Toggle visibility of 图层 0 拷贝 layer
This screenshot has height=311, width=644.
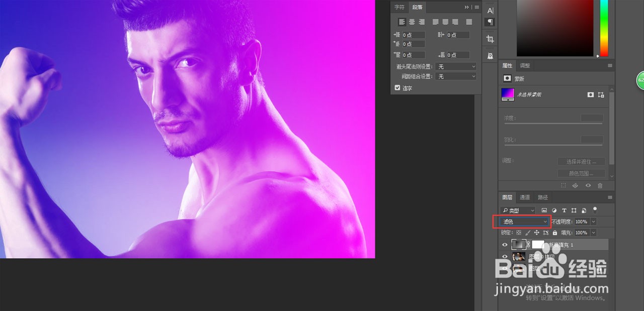point(505,257)
